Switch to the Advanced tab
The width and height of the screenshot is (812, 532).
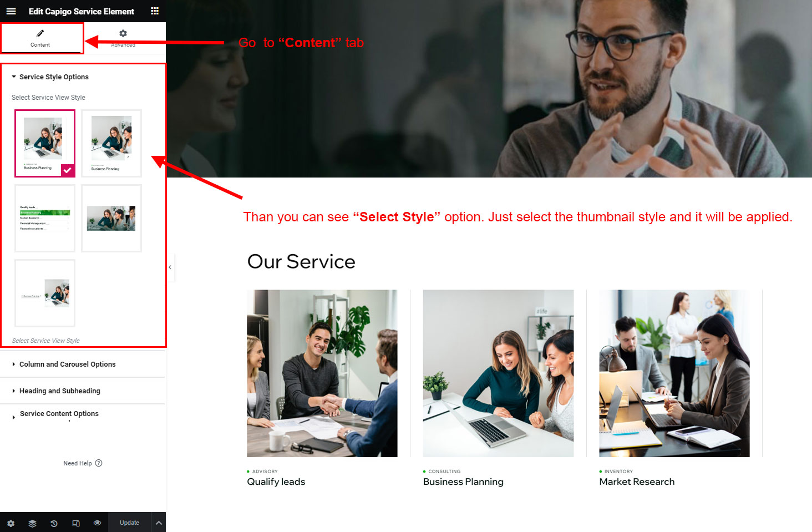pos(123,38)
